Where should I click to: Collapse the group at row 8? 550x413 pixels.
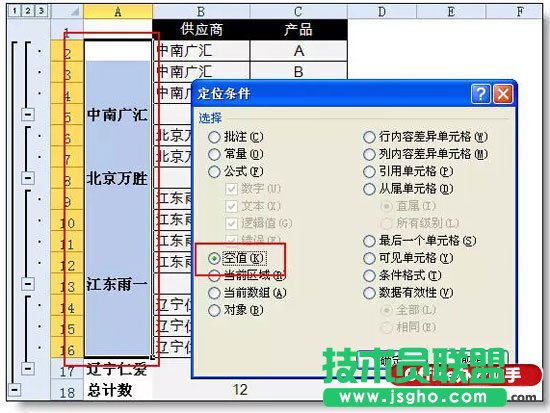(28, 178)
